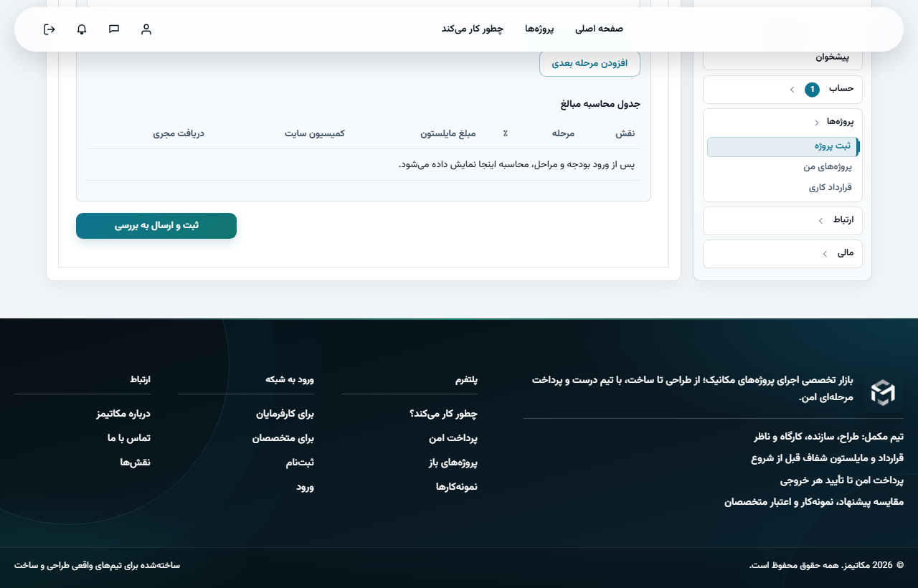Screen dimensions: 918x588
Task: Click the پروژه‌ها chevron in sidebar
Action: (x=816, y=123)
